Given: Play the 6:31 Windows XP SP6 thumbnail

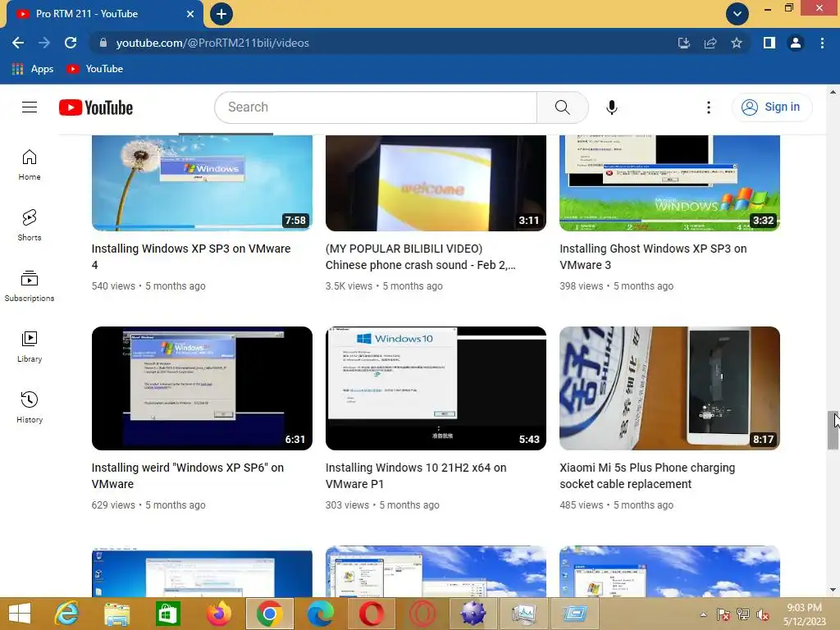Looking at the screenshot, I should (202, 388).
